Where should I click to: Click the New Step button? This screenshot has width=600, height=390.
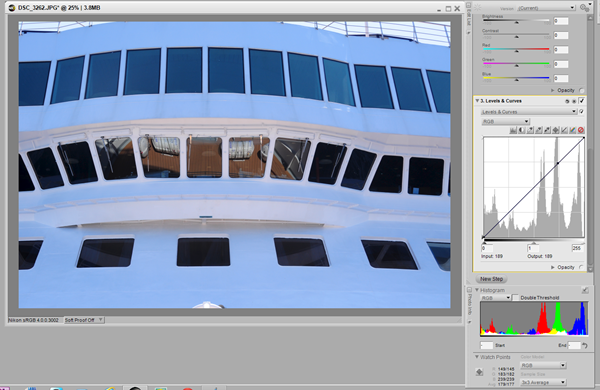491,279
